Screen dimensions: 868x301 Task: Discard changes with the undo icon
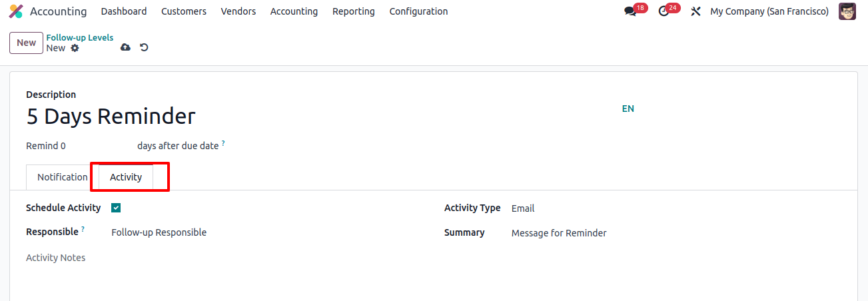[x=144, y=47]
